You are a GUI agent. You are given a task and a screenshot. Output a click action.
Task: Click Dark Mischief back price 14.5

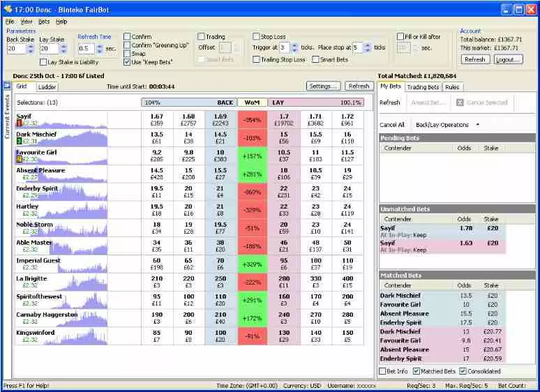[220, 137]
